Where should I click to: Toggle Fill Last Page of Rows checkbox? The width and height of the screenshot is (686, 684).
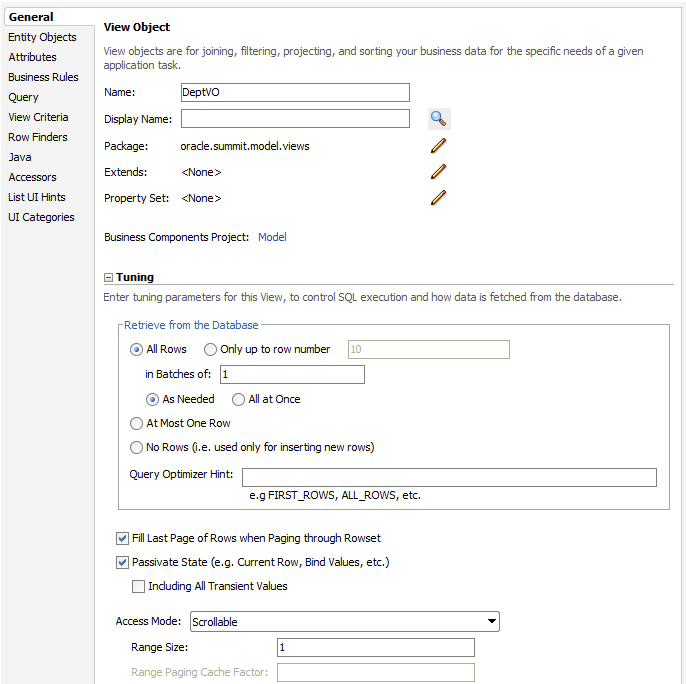(122, 538)
